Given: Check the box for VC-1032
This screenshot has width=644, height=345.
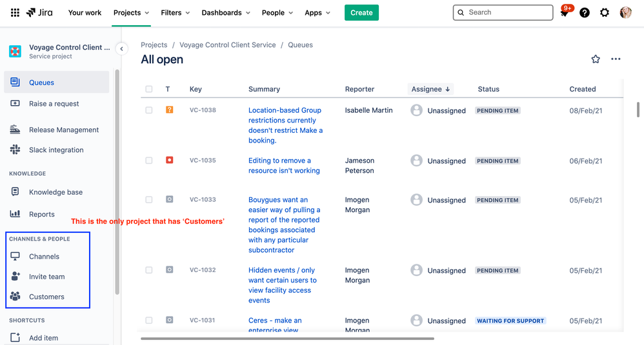Looking at the screenshot, I should point(148,270).
